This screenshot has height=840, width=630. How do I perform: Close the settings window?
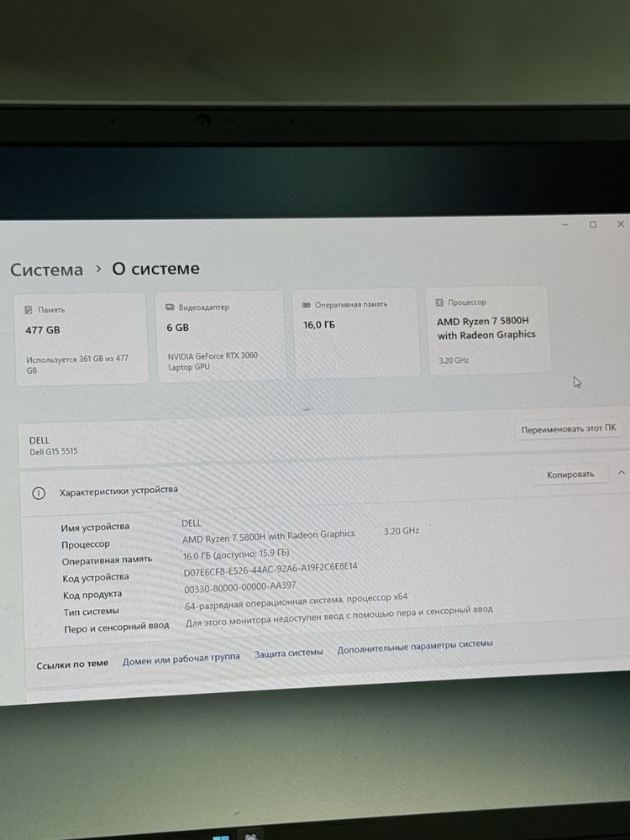[621, 224]
